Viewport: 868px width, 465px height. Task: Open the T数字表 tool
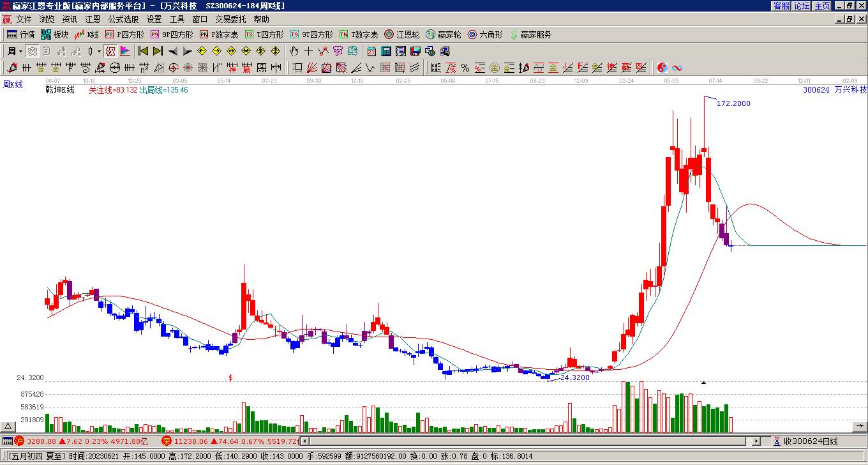click(359, 34)
